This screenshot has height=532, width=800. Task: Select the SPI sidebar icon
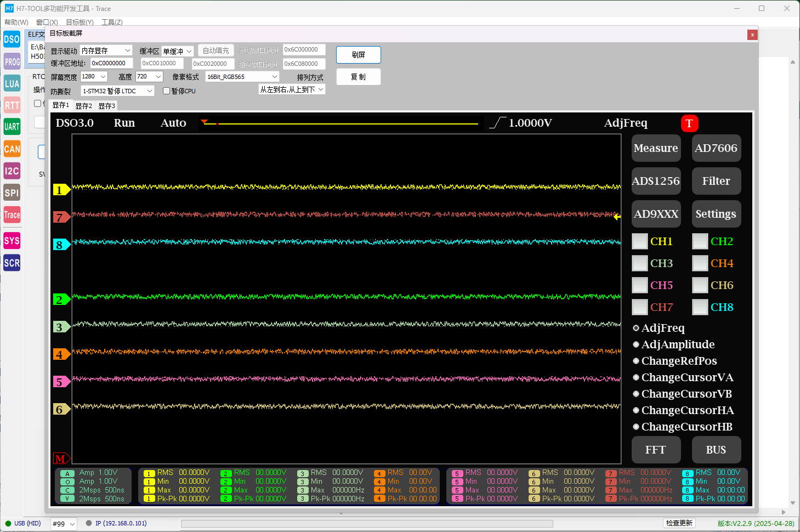pyautogui.click(x=12, y=193)
